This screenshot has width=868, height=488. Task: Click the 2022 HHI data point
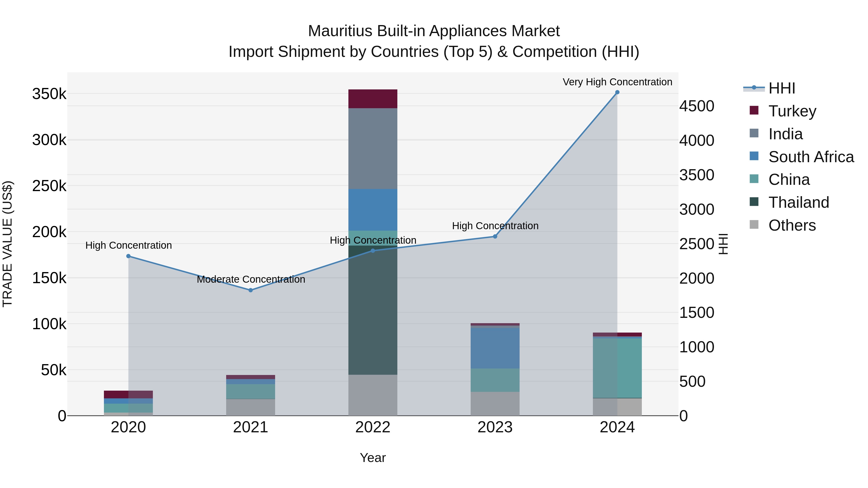[373, 251]
